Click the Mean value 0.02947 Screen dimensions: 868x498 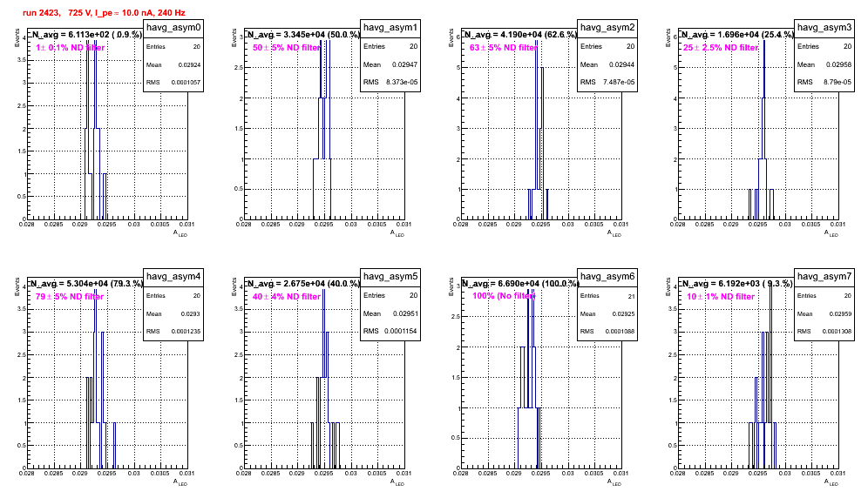click(405, 64)
